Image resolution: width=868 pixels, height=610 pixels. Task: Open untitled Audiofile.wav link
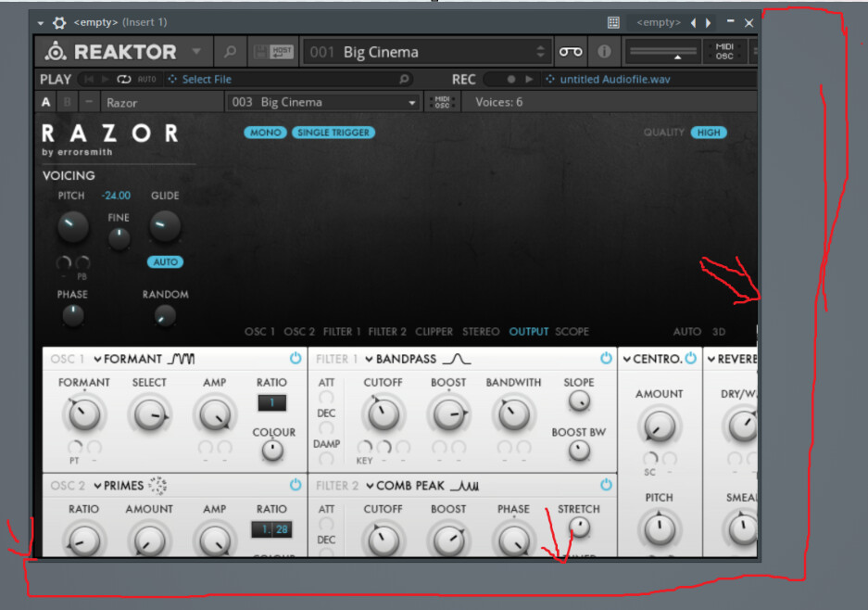615,79
